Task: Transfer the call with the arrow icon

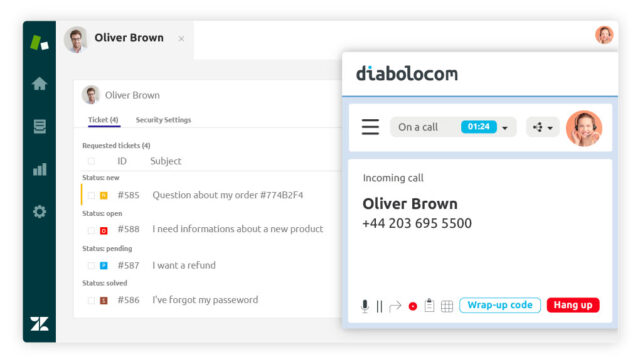Action: [x=395, y=306]
